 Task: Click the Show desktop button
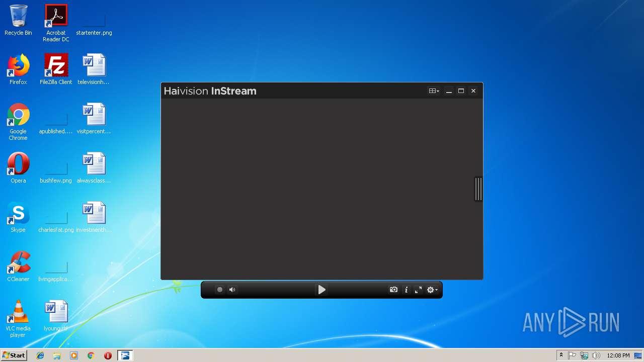tap(638, 355)
